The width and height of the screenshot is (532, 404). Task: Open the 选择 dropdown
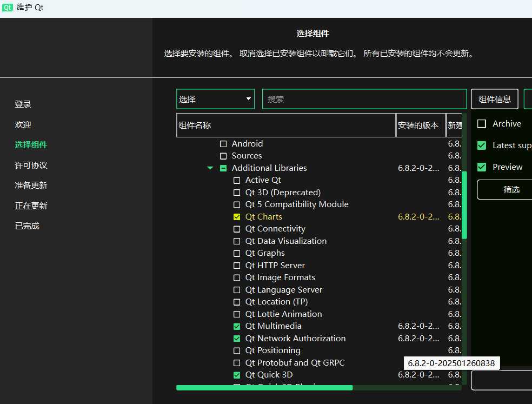click(215, 99)
